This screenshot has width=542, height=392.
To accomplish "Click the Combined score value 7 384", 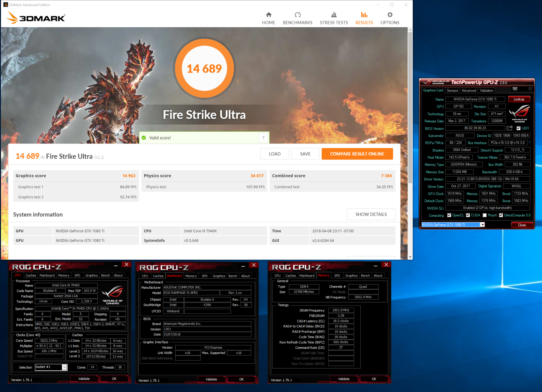I will point(386,176).
